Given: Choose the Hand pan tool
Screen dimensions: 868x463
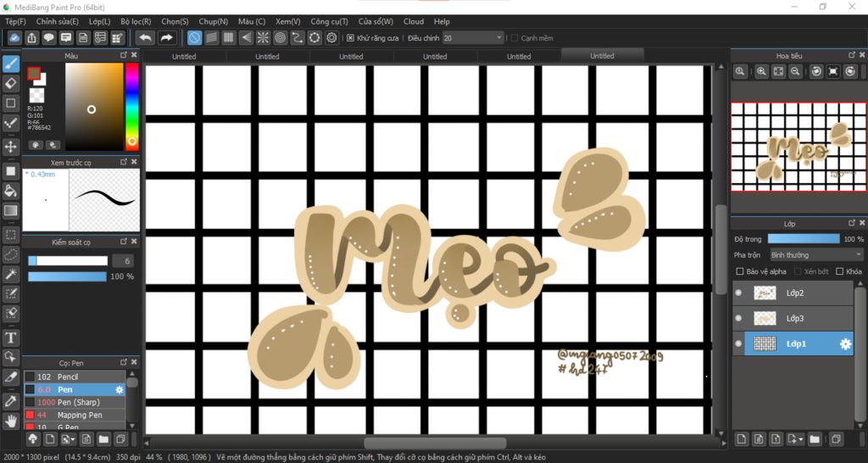Looking at the screenshot, I should tap(11, 420).
